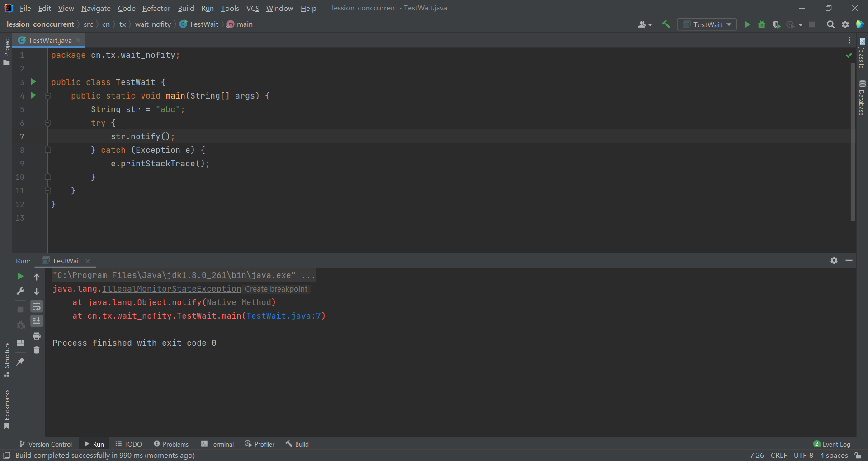Click the colorful plugin icon at top right
This screenshot has height=461, width=868.
coord(860,24)
